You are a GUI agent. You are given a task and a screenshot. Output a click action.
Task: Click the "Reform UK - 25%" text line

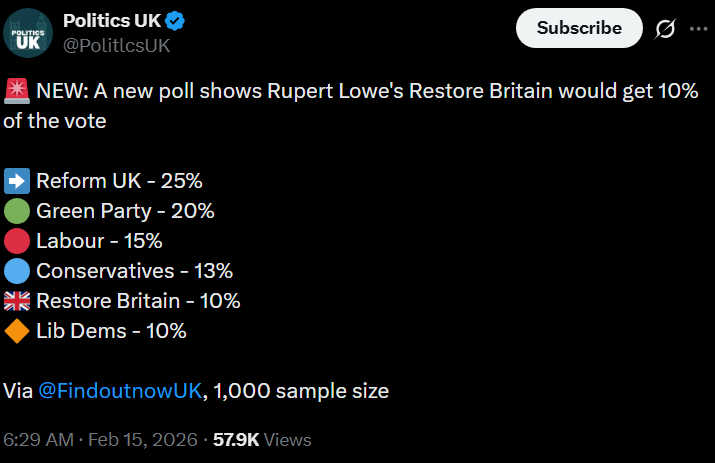pyautogui.click(x=119, y=181)
